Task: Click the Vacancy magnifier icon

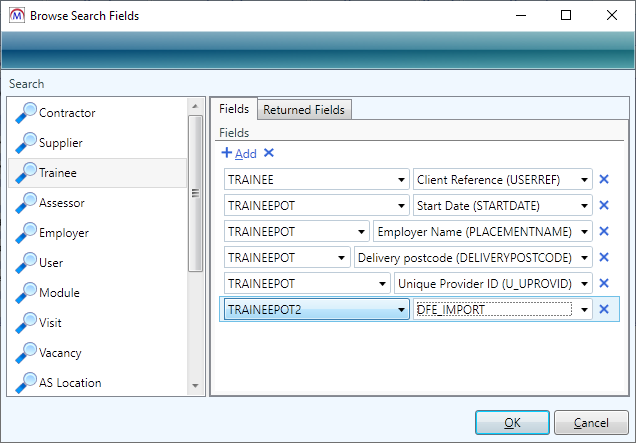Action: pos(24,352)
